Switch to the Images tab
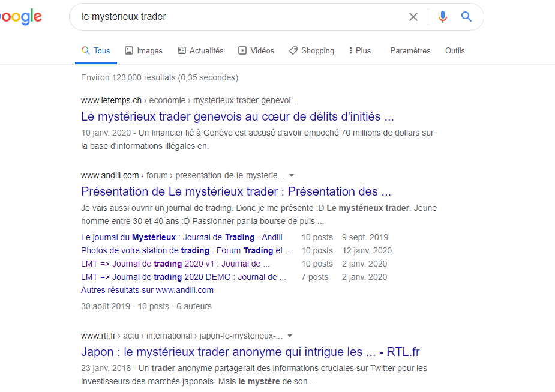The width and height of the screenshot is (555, 392). (143, 50)
